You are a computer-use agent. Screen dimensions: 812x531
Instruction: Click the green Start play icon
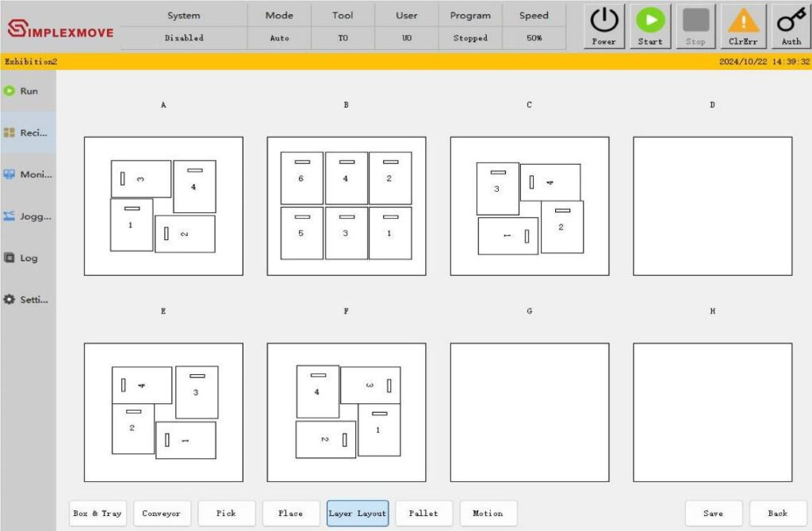click(650, 21)
